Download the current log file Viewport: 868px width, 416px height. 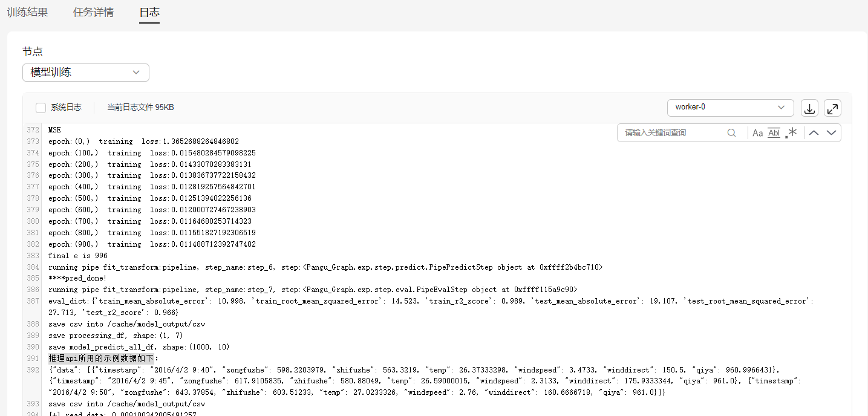pyautogui.click(x=809, y=108)
